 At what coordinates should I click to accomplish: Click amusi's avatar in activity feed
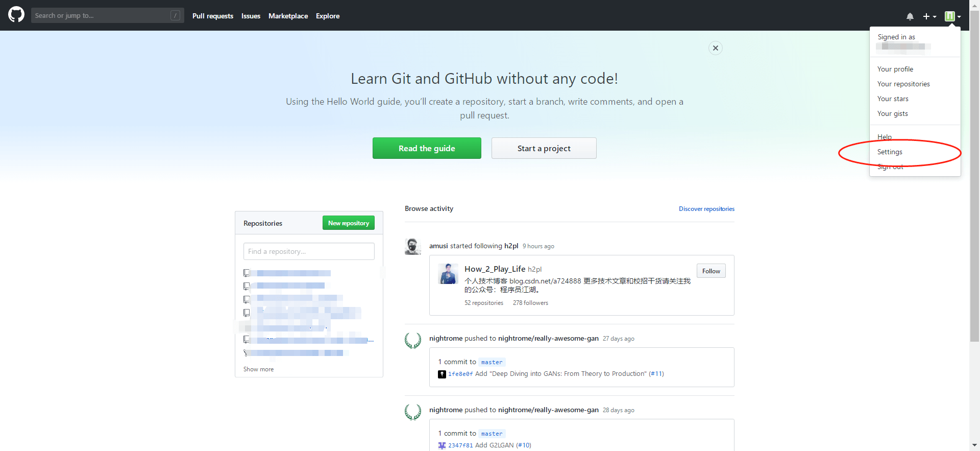(413, 246)
